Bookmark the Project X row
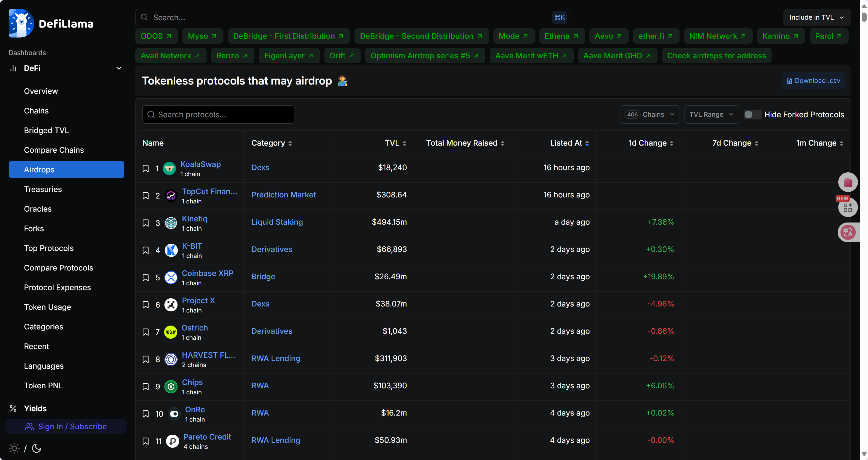 pyautogui.click(x=146, y=305)
